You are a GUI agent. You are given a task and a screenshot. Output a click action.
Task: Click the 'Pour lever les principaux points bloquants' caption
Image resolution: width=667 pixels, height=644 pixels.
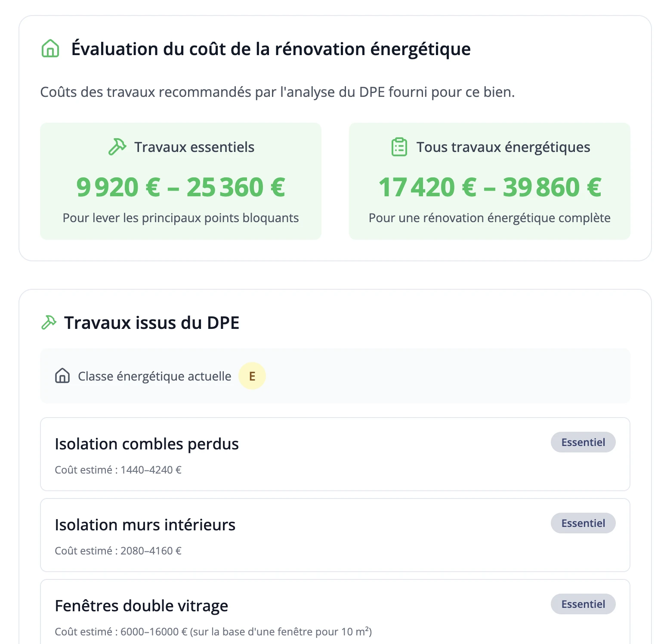tap(181, 218)
